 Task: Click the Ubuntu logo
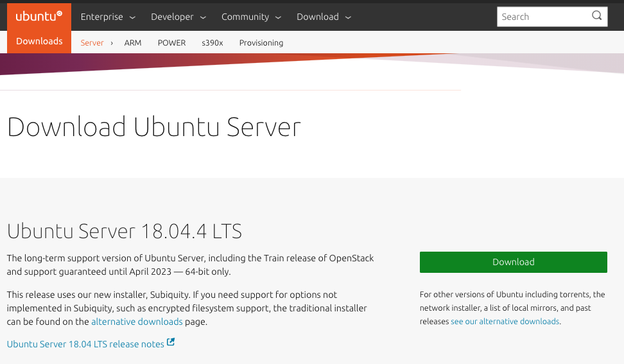point(39,17)
